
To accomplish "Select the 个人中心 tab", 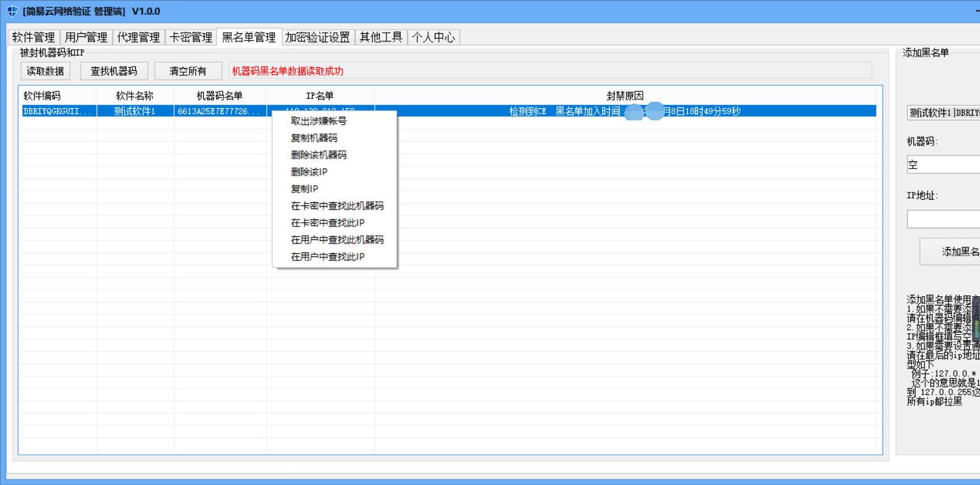I will 433,38.
